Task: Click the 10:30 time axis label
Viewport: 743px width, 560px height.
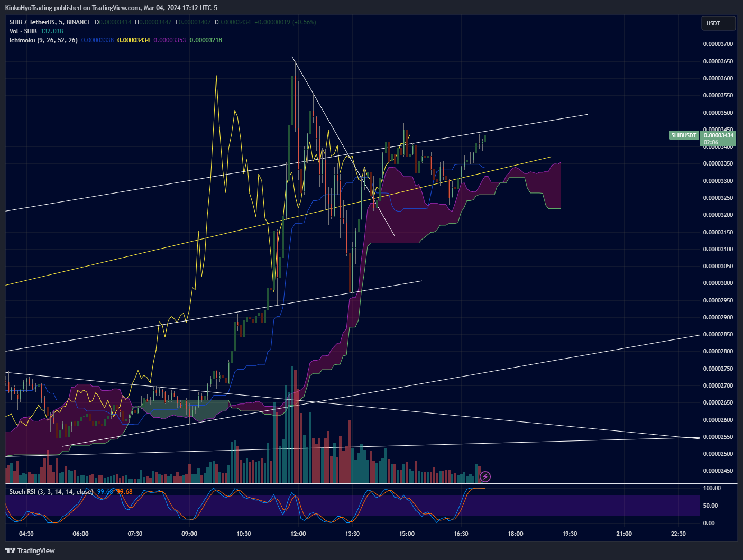Action: tap(244, 534)
